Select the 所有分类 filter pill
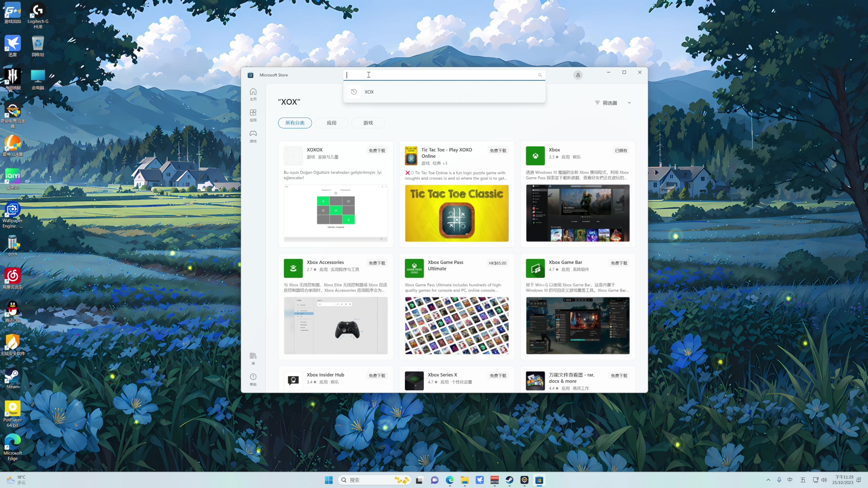 point(295,123)
